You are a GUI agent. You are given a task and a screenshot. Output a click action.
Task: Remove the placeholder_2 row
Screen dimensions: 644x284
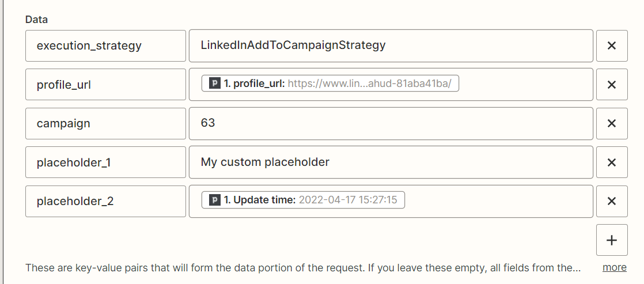(612, 201)
